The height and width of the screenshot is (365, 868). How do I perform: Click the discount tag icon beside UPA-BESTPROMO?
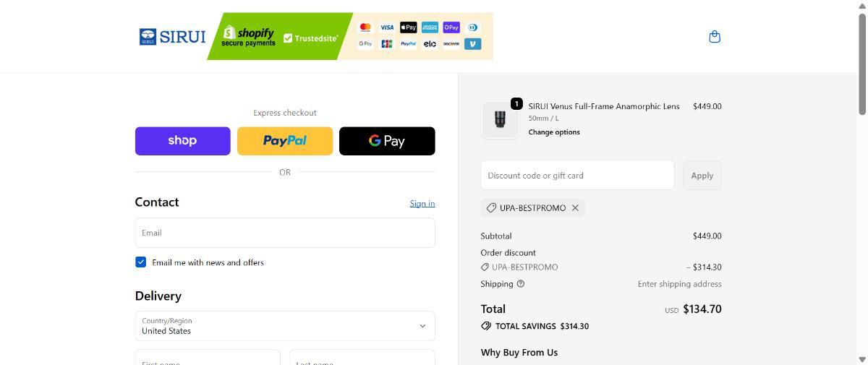coord(491,208)
